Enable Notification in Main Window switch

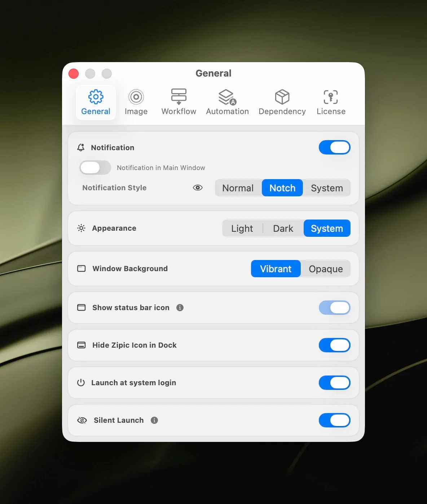(95, 168)
